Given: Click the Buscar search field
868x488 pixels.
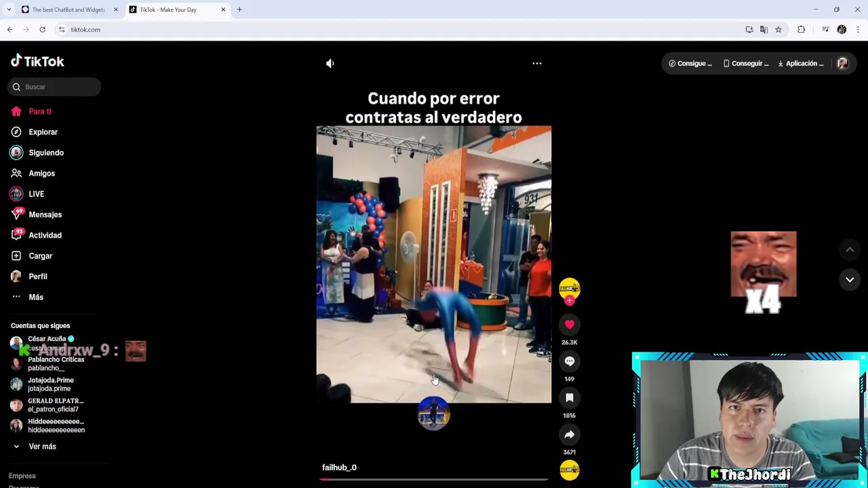Looking at the screenshot, I should [55, 87].
